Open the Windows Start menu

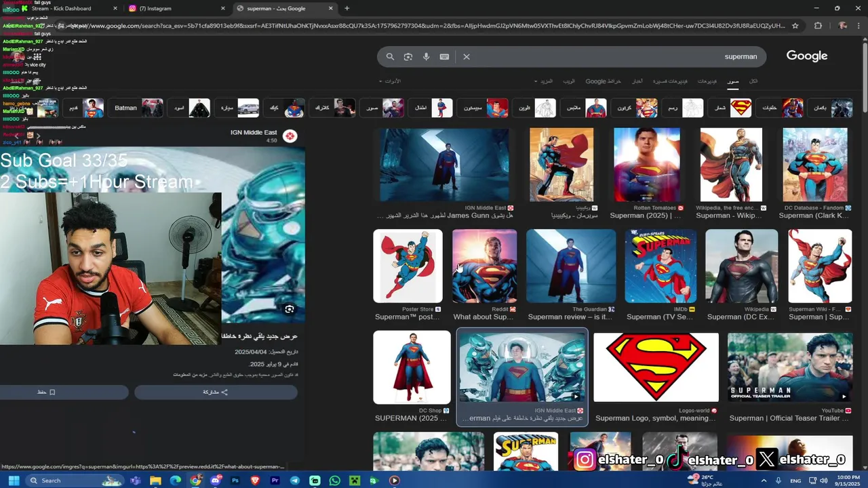pos(14,481)
